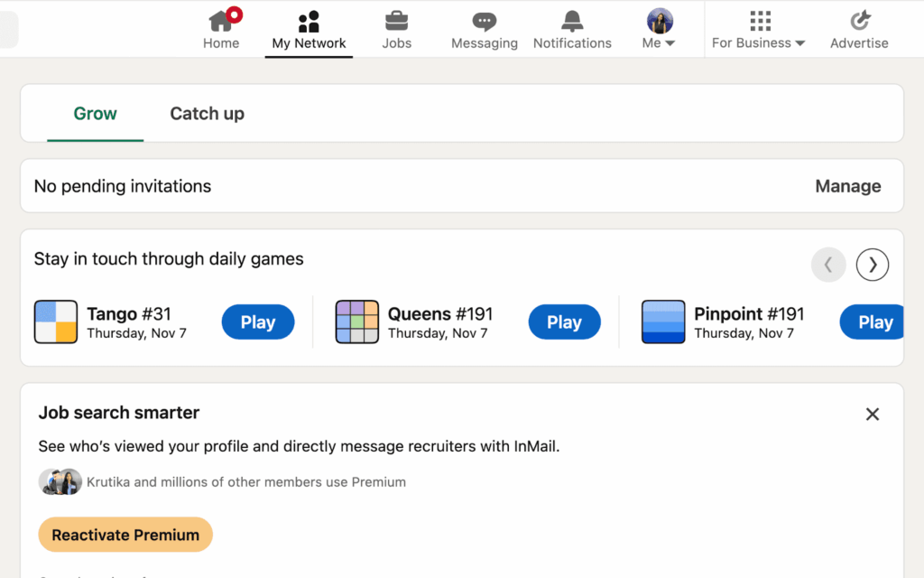Switch to the Catch up tab
Screen dimensions: 924x578
coord(207,114)
